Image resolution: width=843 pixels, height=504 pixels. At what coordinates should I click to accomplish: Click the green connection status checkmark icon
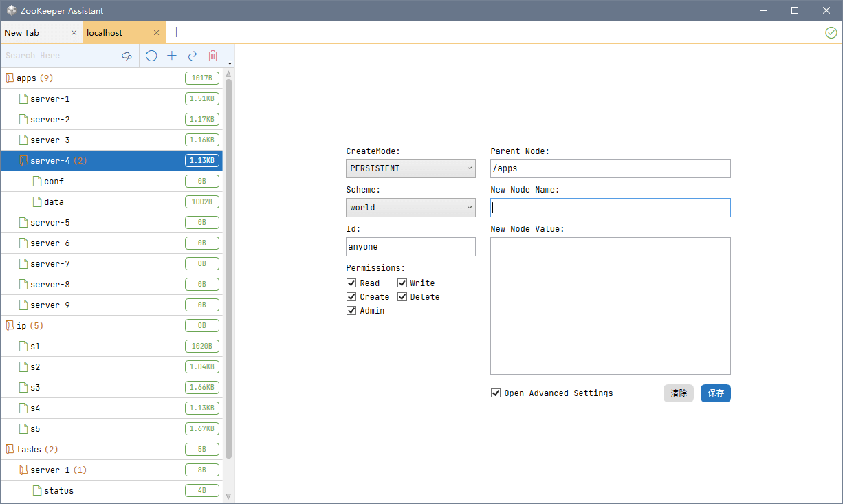tap(831, 32)
